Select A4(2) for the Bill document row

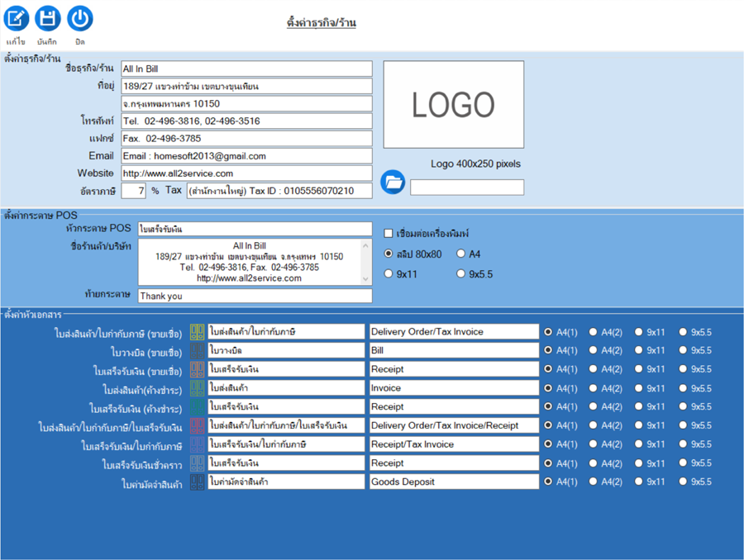click(x=594, y=350)
